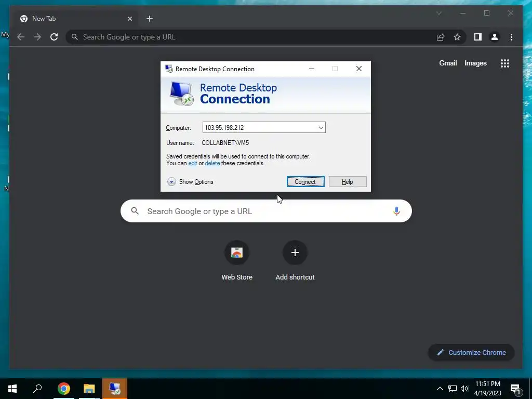Close the Remote Desktop Connection dialog
The height and width of the screenshot is (399, 532).
point(359,69)
